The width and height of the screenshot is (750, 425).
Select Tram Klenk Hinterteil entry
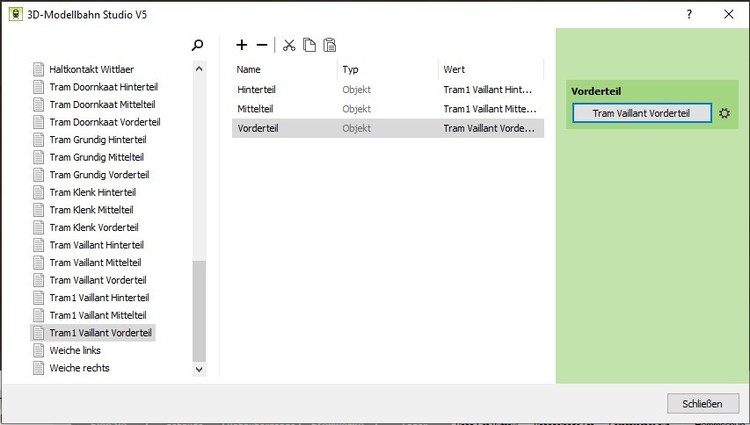point(93,193)
